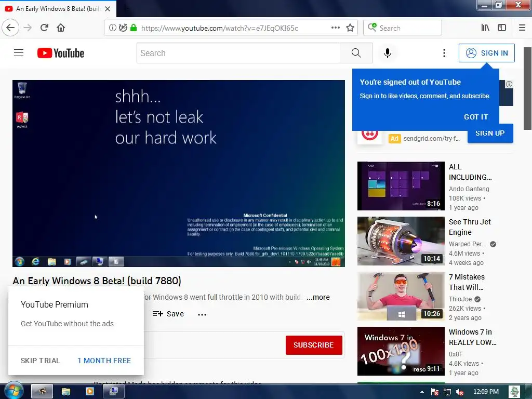Open Firefox Library icon
This screenshot has height=399, width=532.
pyautogui.click(x=485, y=28)
